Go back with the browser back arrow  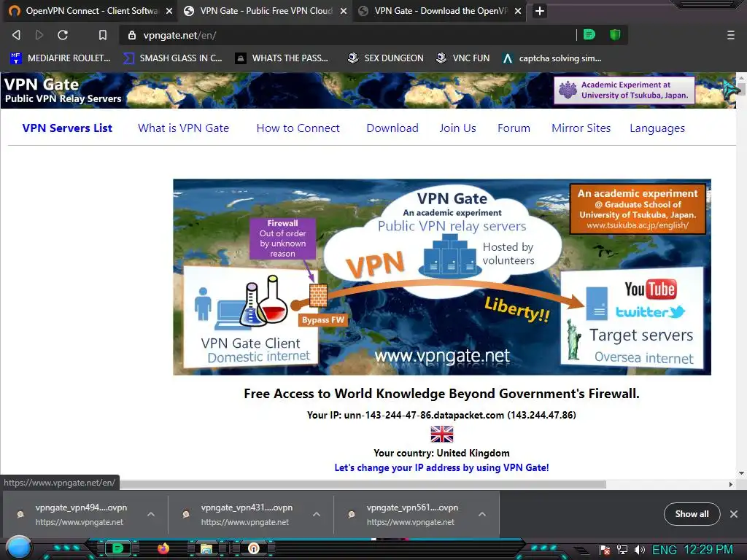[x=16, y=35]
